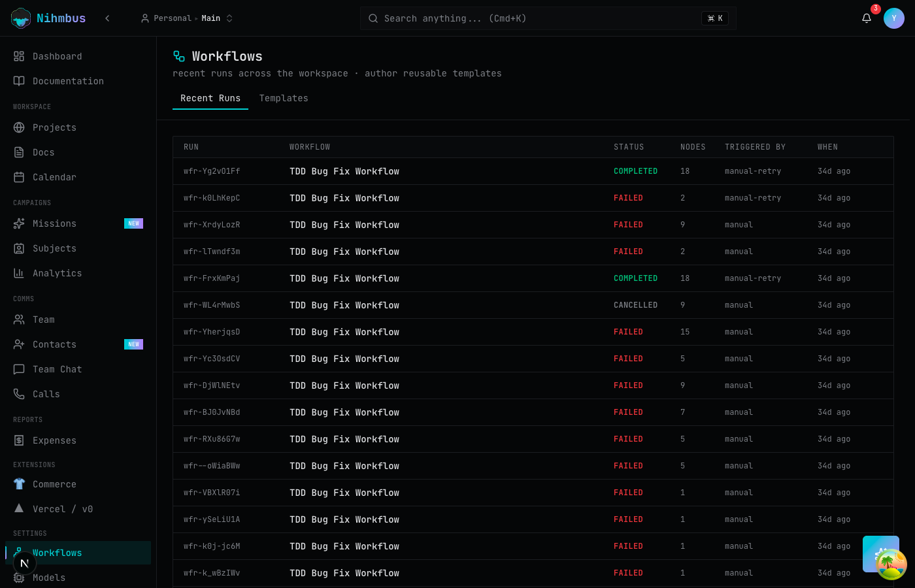The height and width of the screenshot is (588, 915).
Task: Open the Vercel / v0 triangle icon
Action: (x=19, y=508)
